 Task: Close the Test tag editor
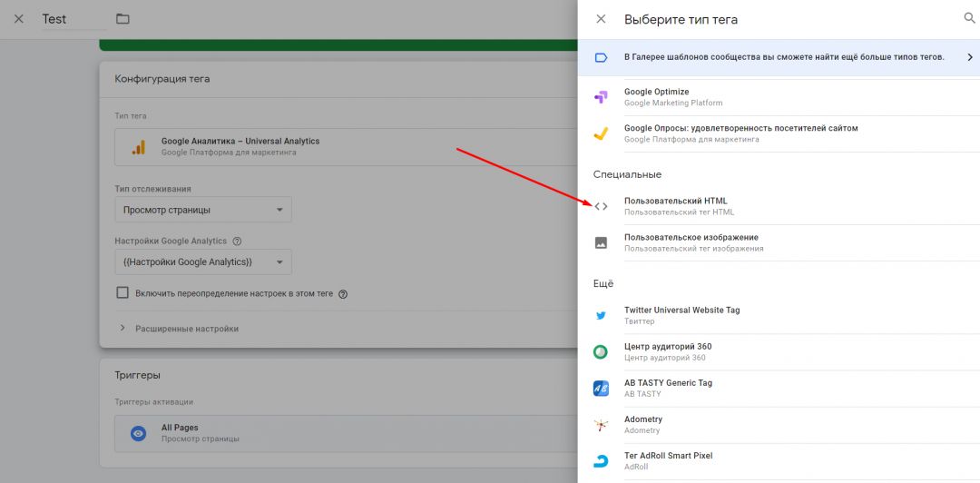(x=19, y=19)
